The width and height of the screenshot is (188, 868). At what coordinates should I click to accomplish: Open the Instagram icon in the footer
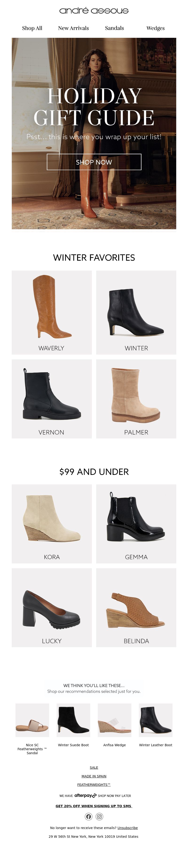99,816
